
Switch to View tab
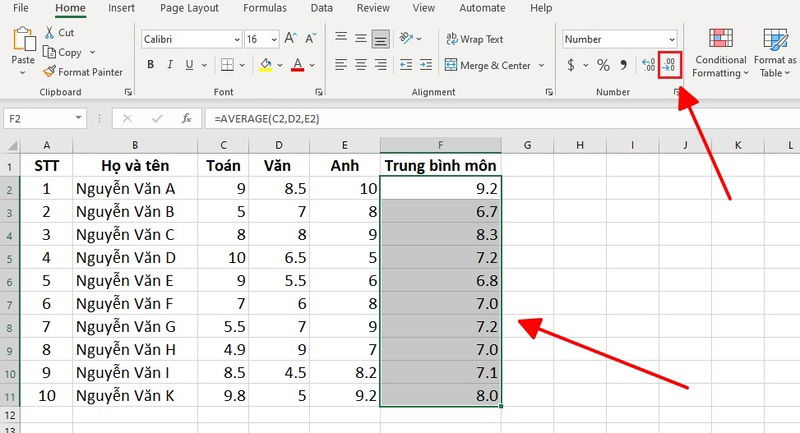(423, 8)
